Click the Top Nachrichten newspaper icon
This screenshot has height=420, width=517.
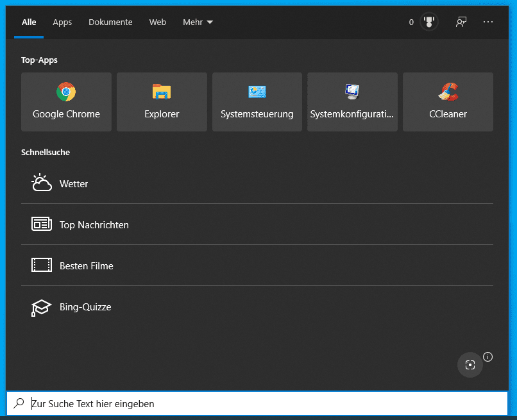pos(42,224)
